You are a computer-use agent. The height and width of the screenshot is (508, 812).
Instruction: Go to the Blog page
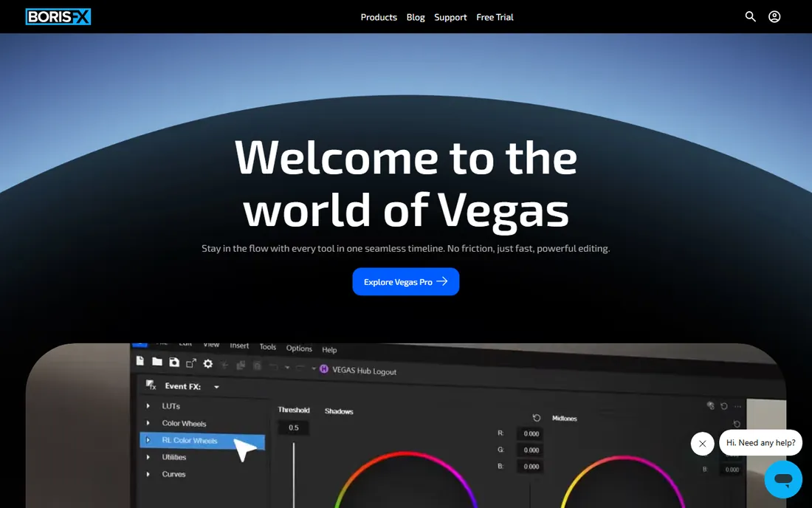coord(416,17)
